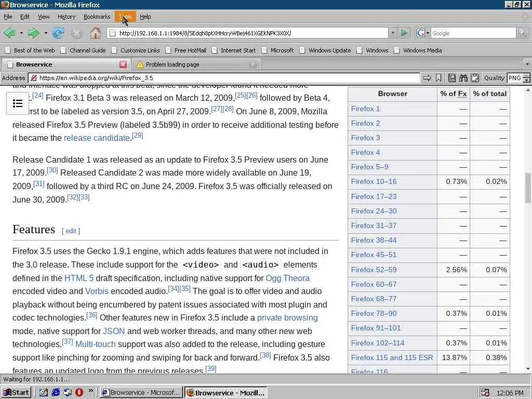Launch Opera from quick launch
This screenshot has height=399, width=532.
(79, 392)
